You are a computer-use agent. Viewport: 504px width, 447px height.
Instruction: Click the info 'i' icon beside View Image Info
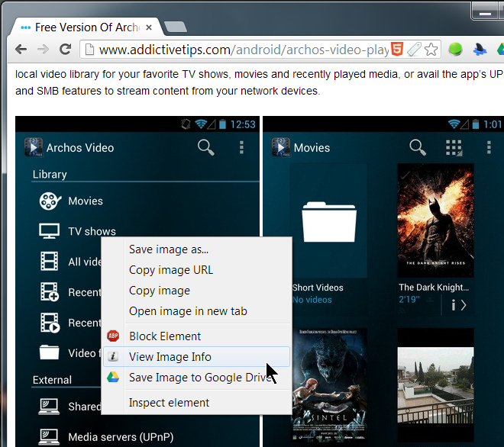point(113,356)
